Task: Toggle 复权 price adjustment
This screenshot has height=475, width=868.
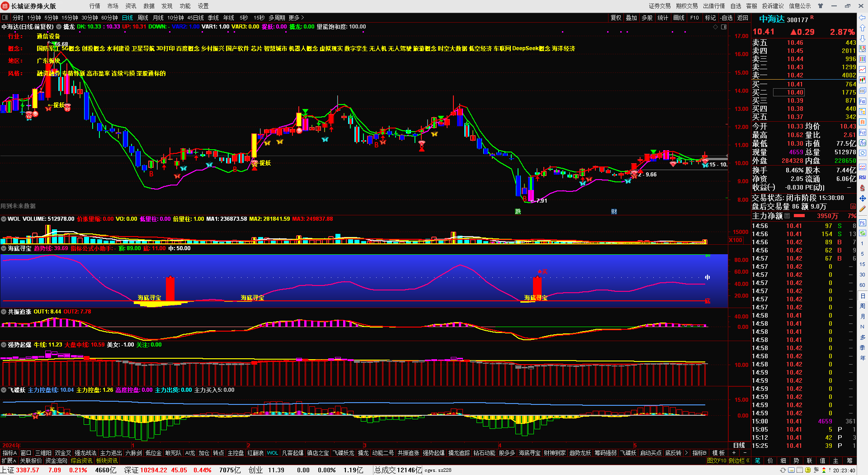Action: tap(616, 18)
